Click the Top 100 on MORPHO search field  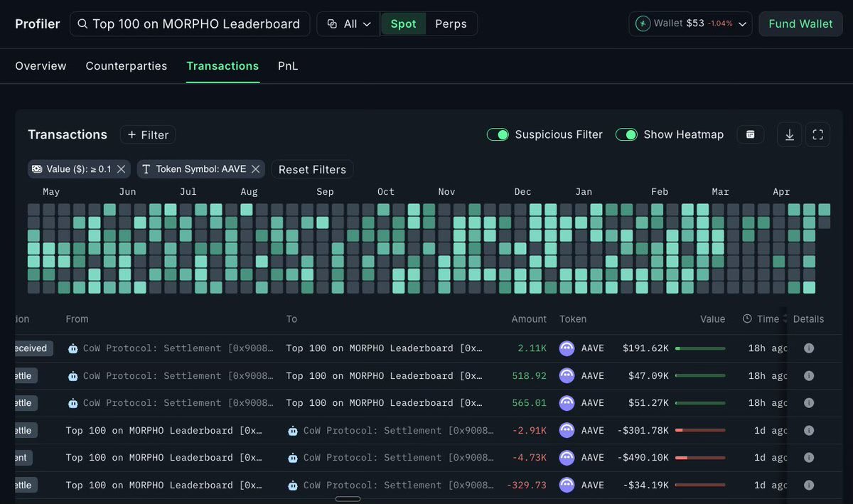tap(190, 23)
